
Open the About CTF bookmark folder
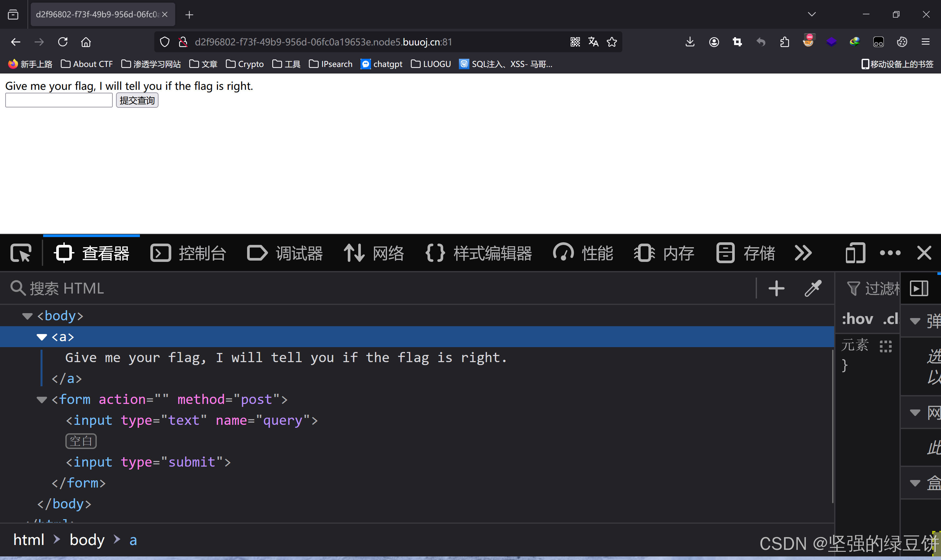(x=87, y=64)
